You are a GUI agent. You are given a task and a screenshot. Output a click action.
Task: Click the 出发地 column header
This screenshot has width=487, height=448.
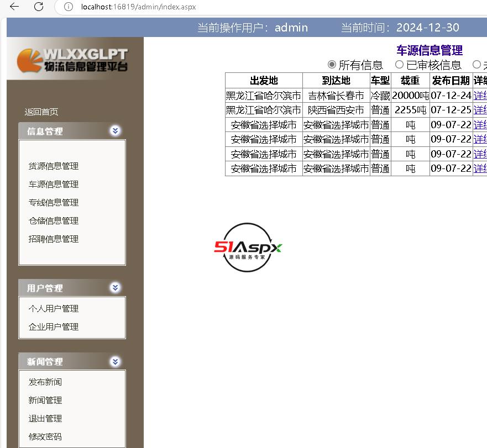point(264,81)
